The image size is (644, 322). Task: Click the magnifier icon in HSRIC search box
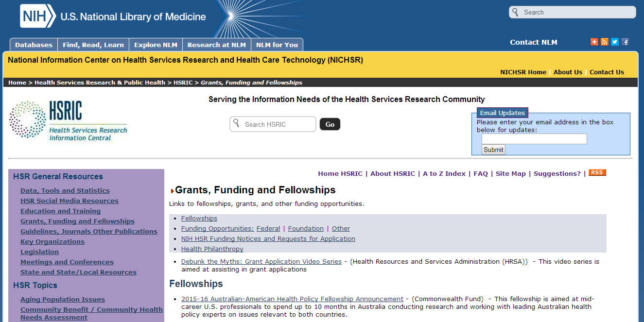pyautogui.click(x=237, y=123)
